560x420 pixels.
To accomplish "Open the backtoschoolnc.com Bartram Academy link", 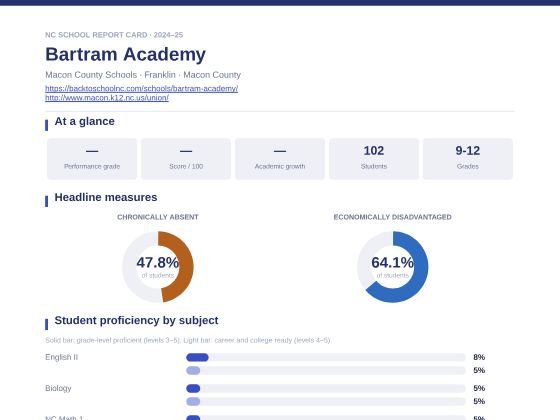I will [x=141, y=89].
